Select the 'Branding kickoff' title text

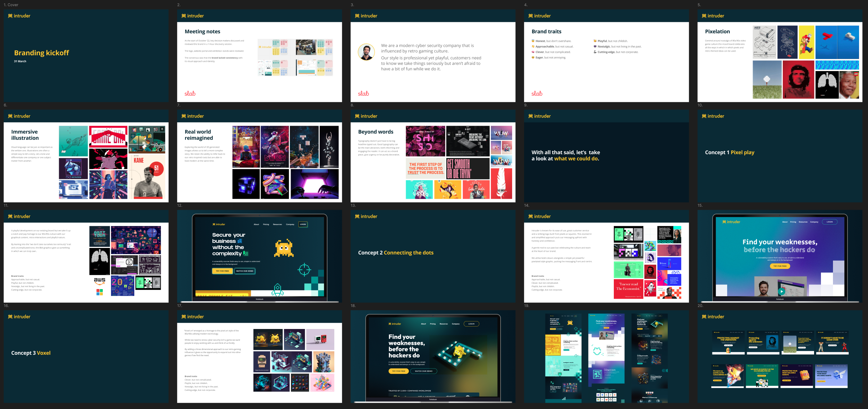pos(42,53)
